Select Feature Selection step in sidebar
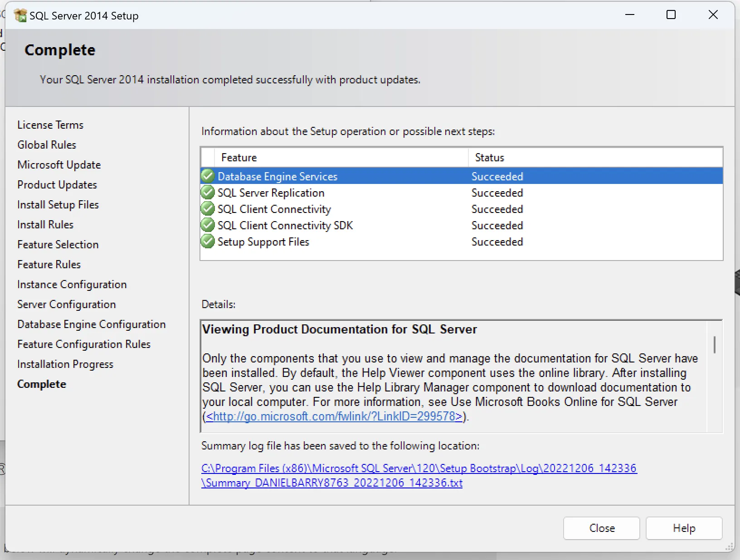Screen dimensions: 740x560 coord(58,244)
